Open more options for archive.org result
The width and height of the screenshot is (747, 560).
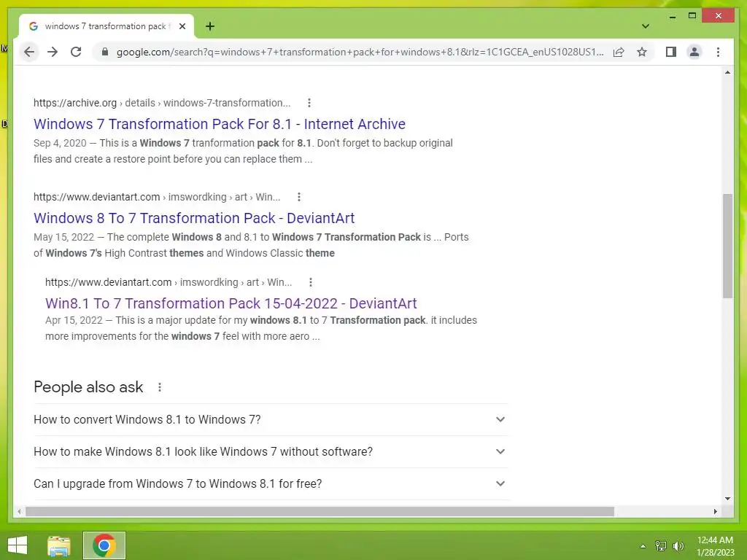[x=309, y=103]
